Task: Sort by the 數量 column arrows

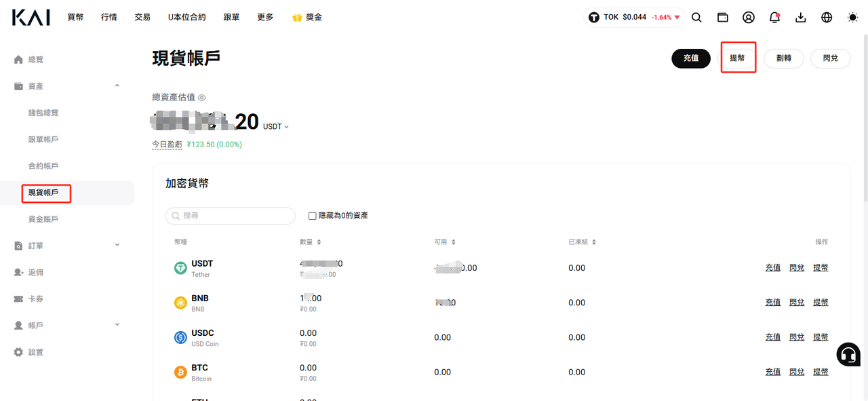Action: tap(319, 242)
